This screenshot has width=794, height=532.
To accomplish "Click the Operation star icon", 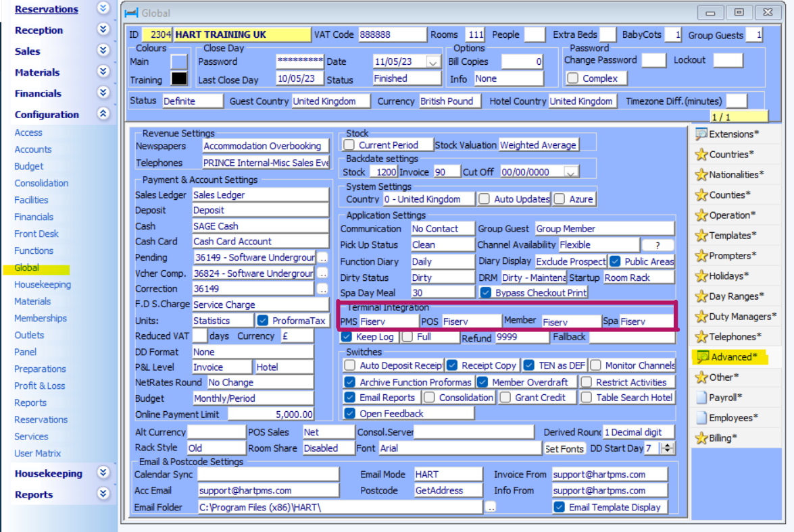I will (x=701, y=215).
